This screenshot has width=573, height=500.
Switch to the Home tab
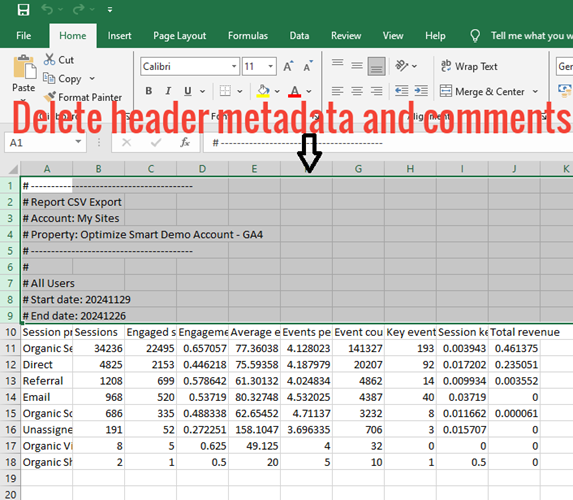[73, 36]
